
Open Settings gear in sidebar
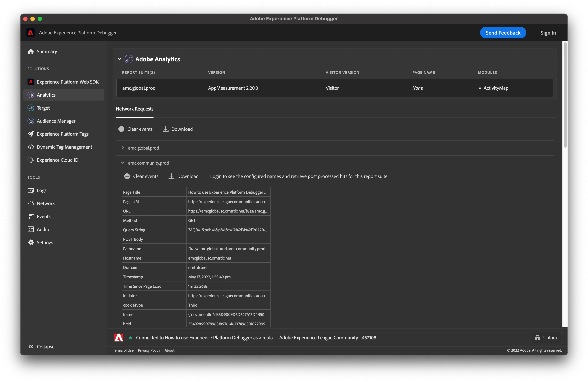[x=31, y=242]
